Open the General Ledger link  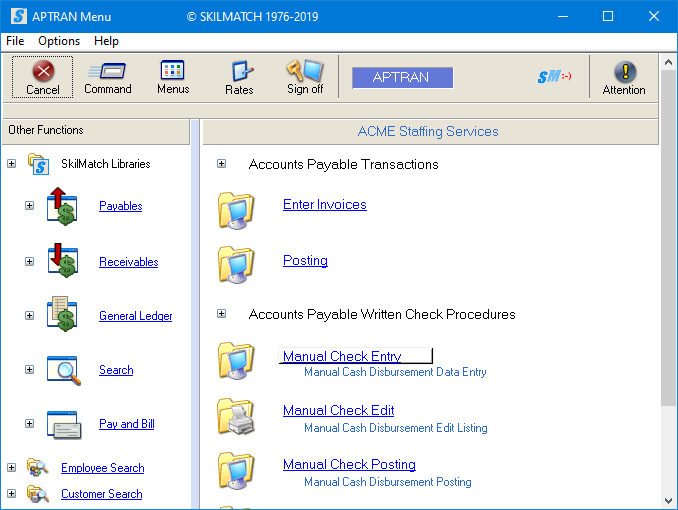point(135,316)
